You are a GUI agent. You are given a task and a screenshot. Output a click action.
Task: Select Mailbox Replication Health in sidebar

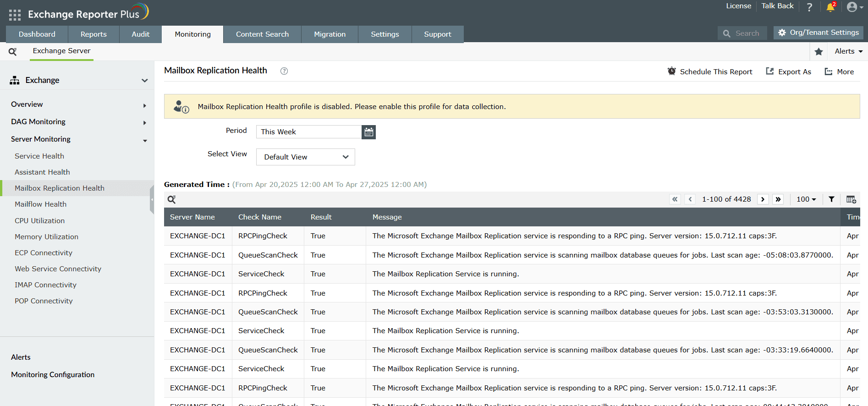(x=60, y=188)
